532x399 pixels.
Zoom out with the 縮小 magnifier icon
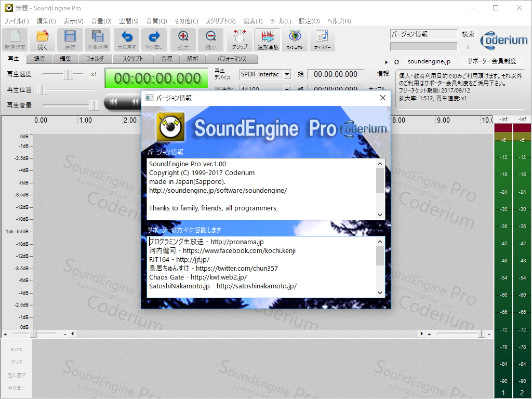click(210, 39)
